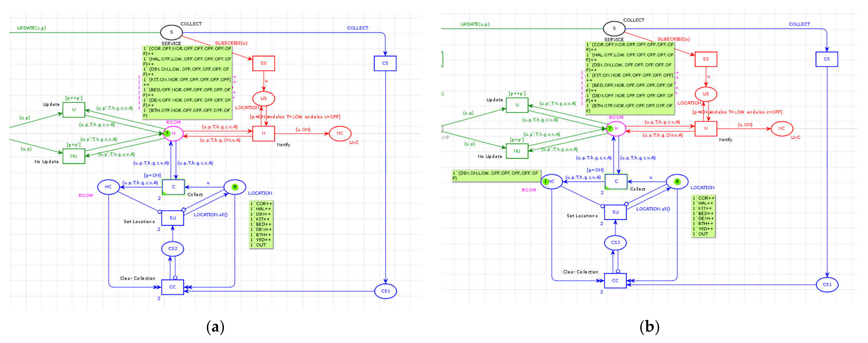This screenshot has height=343, width=868.
Task: Select the CS transition in diagram (b)
Action: tap(827, 59)
